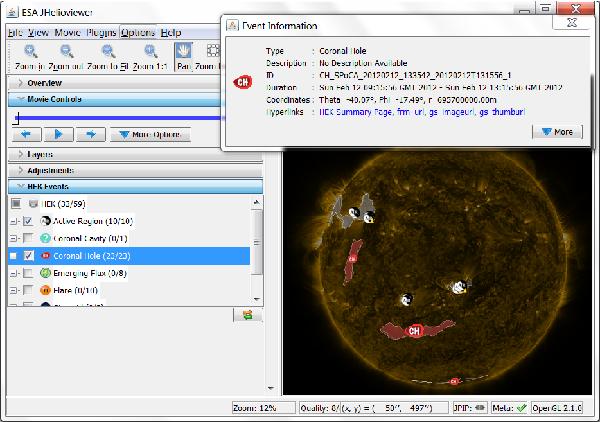Click More button in Event Information

tap(557, 132)
